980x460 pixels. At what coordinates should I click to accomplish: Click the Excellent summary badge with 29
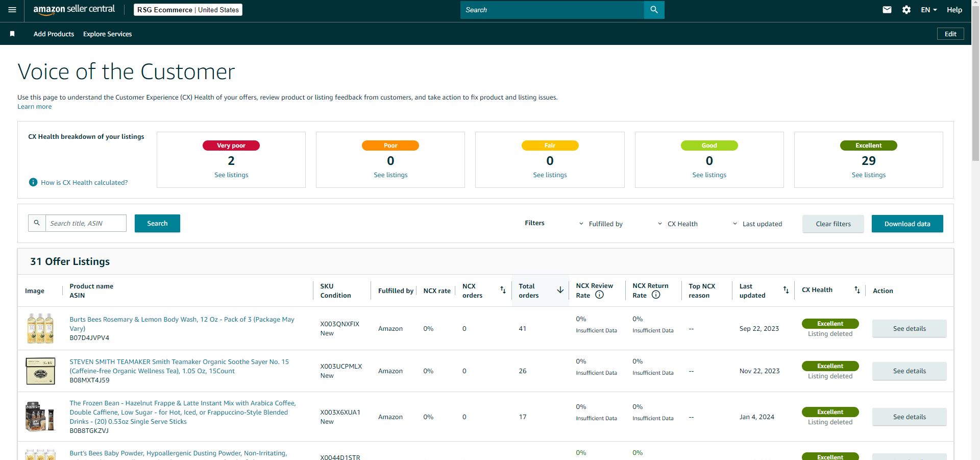click(868, 146)
